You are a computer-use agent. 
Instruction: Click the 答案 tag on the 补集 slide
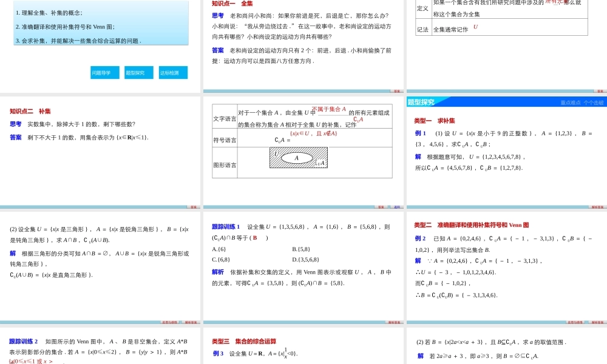coord(192,206)
